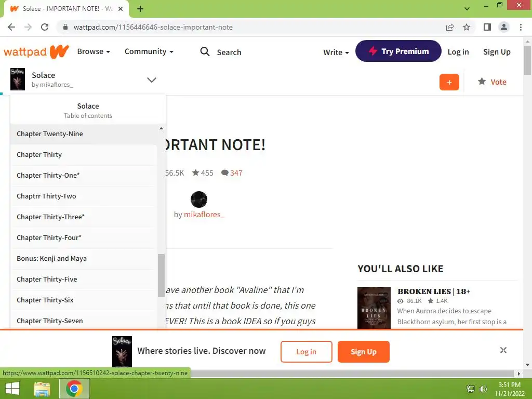Click Sign Up in the top navigation
532x399 pixels.
[x=497, y=52]
